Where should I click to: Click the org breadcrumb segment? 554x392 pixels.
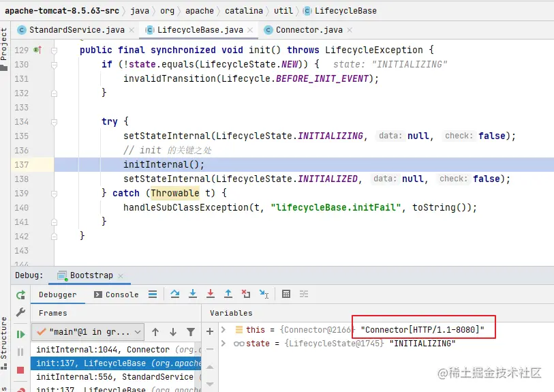(x=167, y=11)
